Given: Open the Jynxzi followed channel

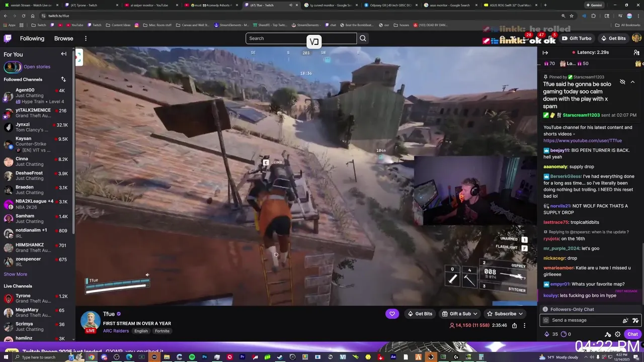Looking at the screenshot, I should click(x=36, y=127).
